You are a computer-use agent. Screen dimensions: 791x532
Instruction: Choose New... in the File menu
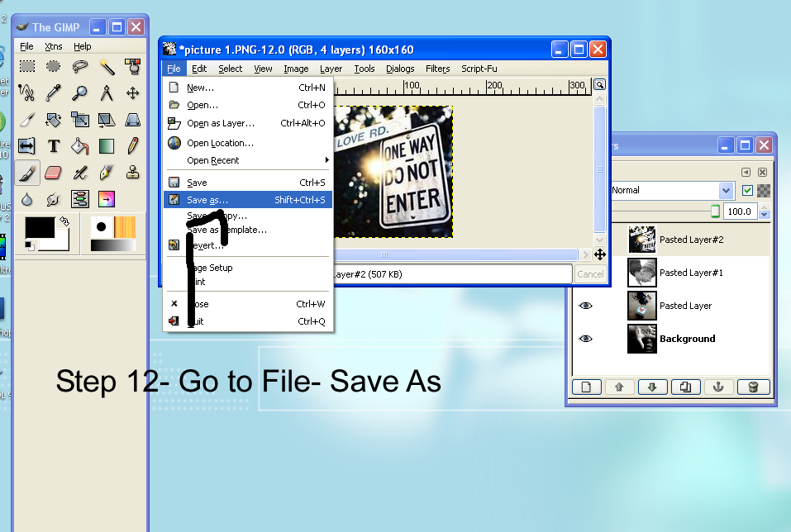coord(249,88)
